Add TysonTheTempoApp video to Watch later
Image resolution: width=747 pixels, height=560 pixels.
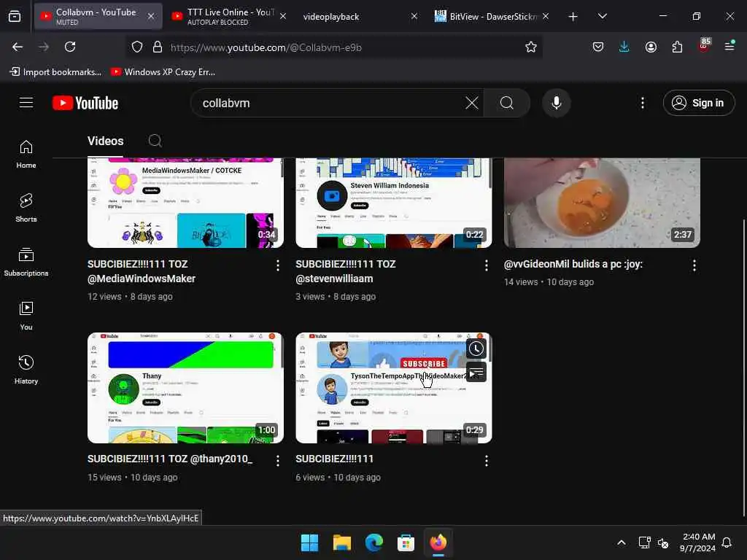click(476, 349)
